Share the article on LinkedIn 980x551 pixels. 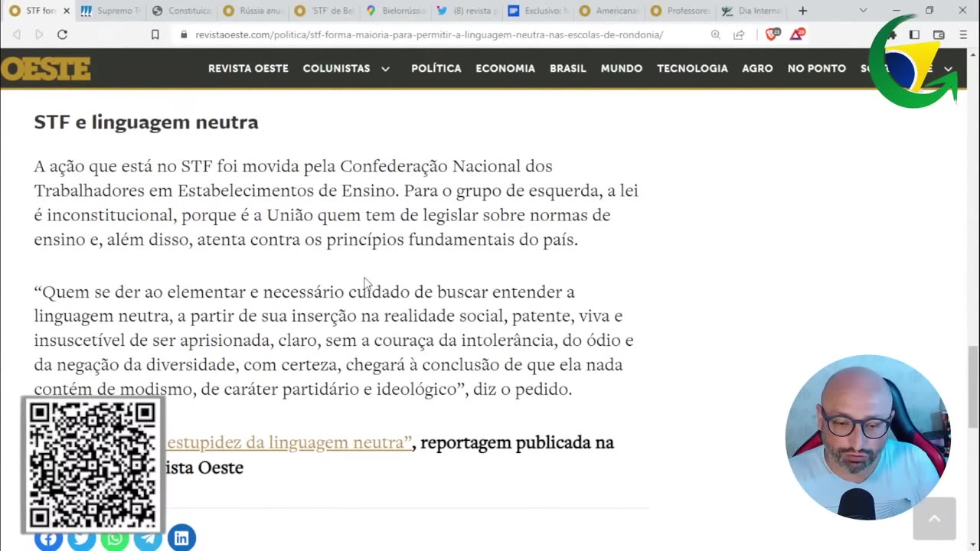pos(181,538)
